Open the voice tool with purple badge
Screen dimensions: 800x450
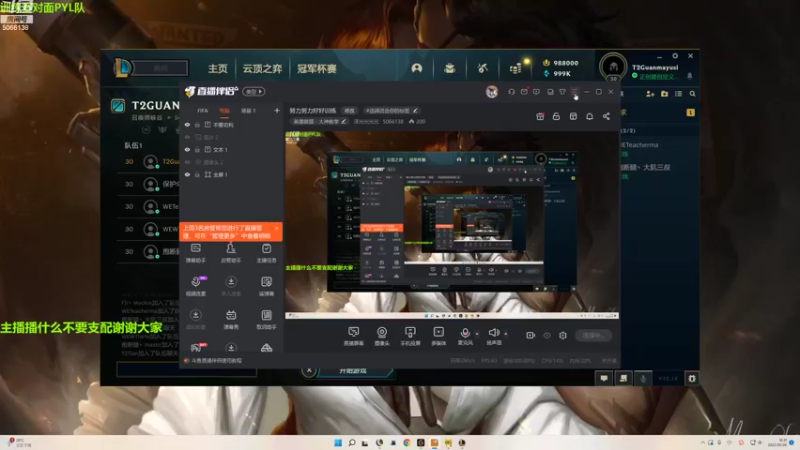(196, 286)
